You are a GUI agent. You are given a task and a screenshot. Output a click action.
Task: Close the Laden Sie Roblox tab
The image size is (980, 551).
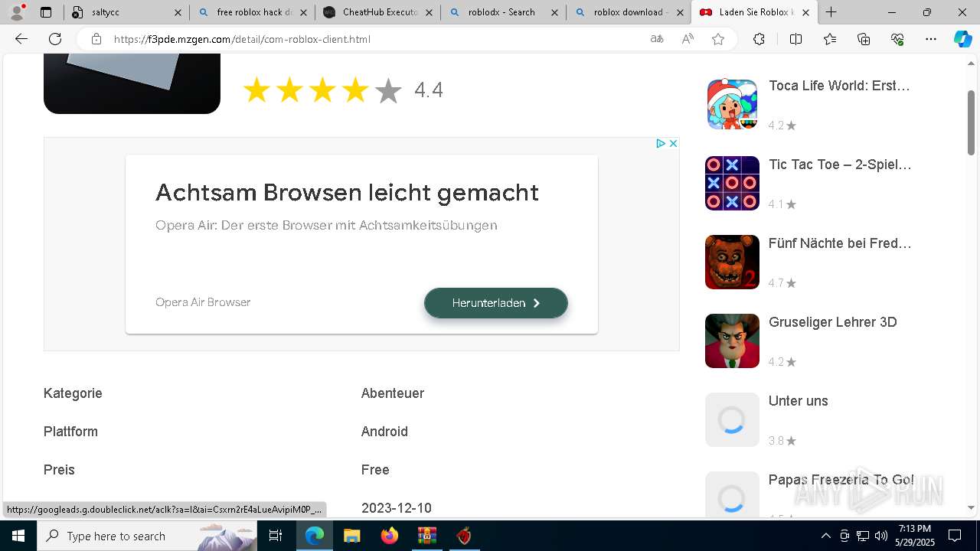pos(805,12)
